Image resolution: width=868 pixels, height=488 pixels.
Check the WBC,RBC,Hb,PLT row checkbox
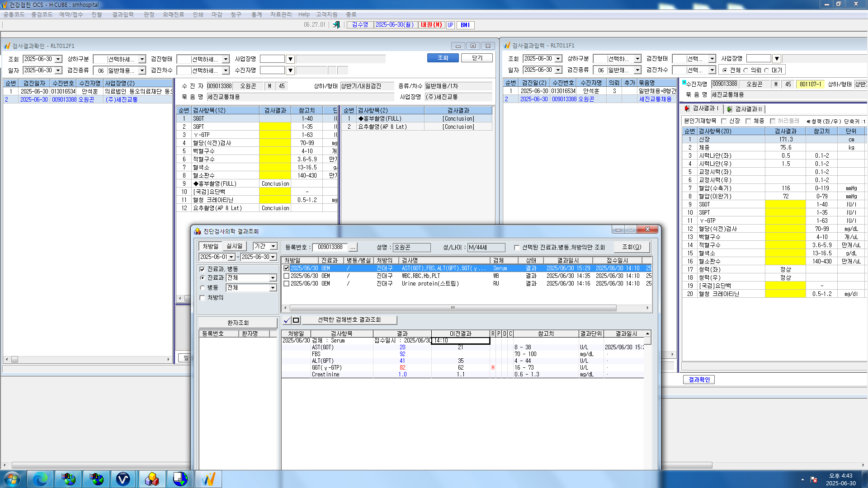point(286,276)
